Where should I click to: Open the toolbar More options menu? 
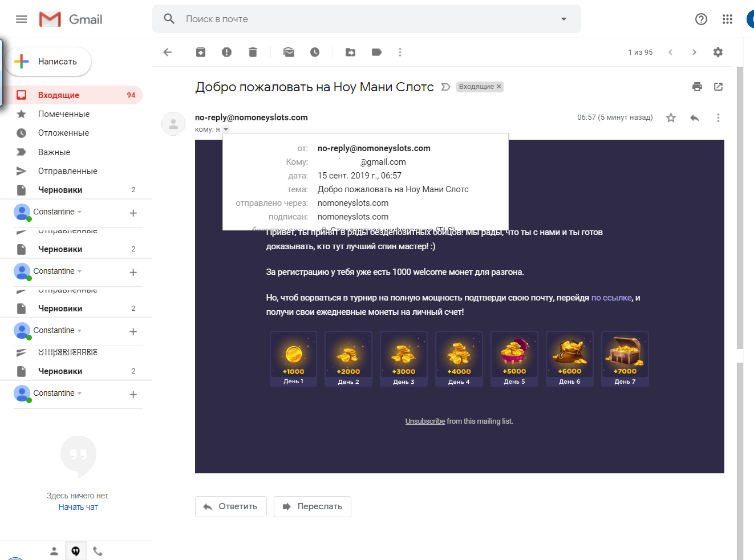click(400, 52)
